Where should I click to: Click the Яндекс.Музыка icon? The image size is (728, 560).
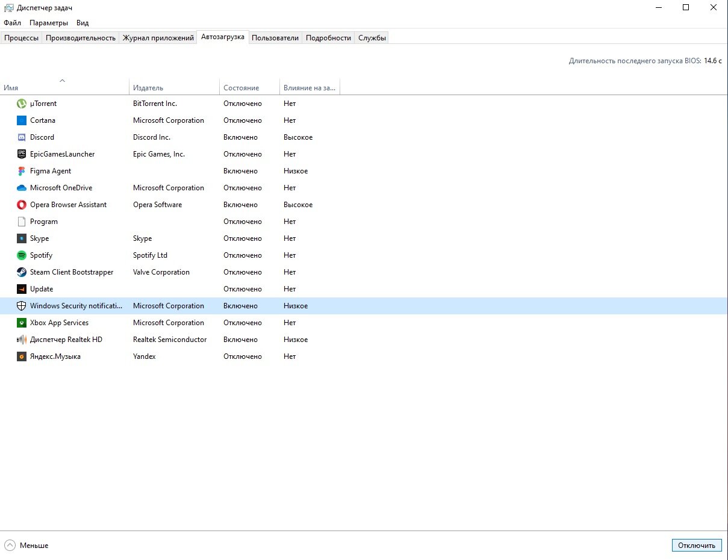point(22,356)
